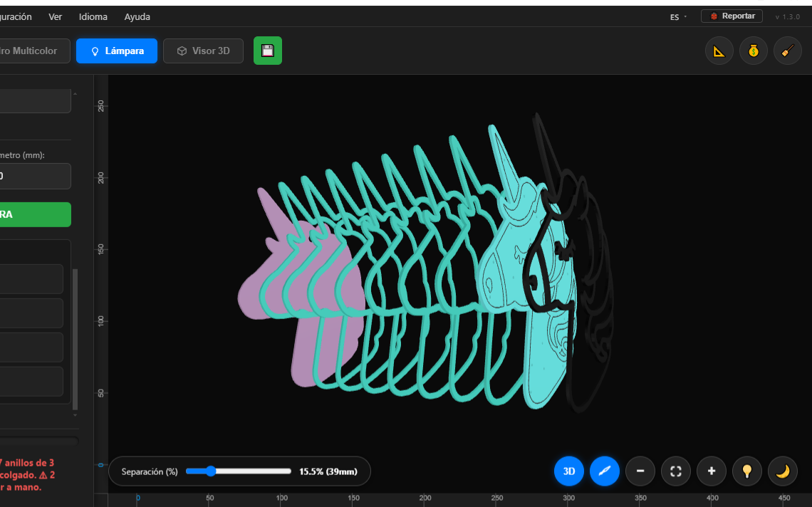Click the bug icon in Reportar
This screenshot has width=812, height=507.
click(x=714, y=16)
